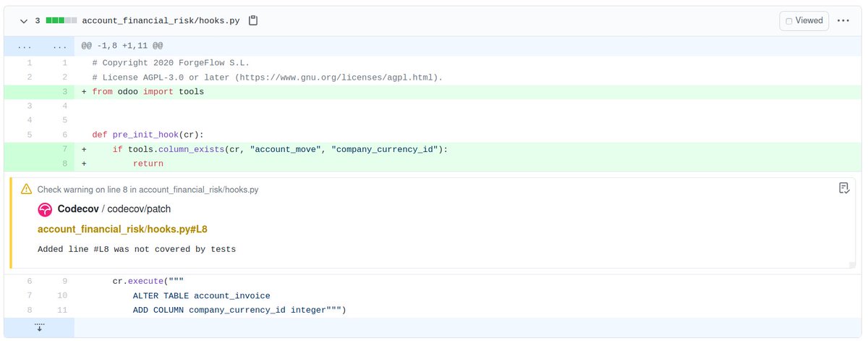
Task: Click the hunk header @@ -1,8 +1,11 @@
Action: click(122, 45)
